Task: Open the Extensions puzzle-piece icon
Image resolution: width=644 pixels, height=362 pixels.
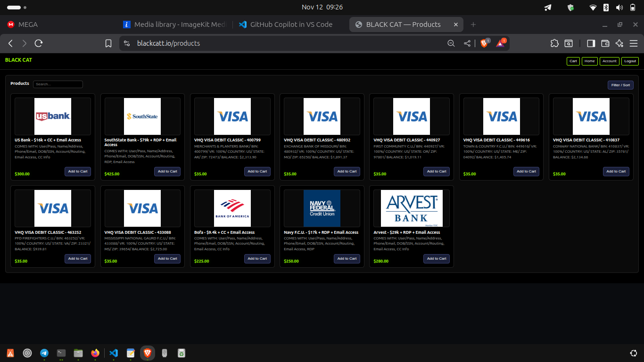Action: [x=554, y=43]
